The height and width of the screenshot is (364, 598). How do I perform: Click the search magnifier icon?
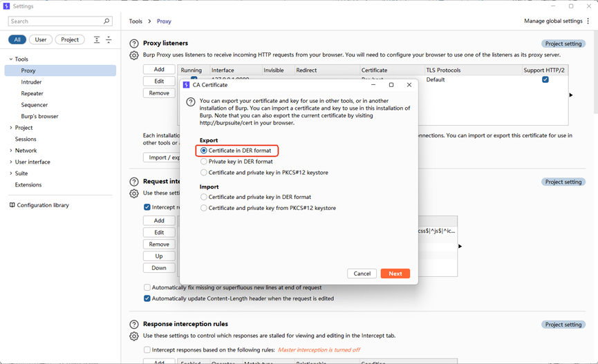pyautogui.click(x=106, y=21)
